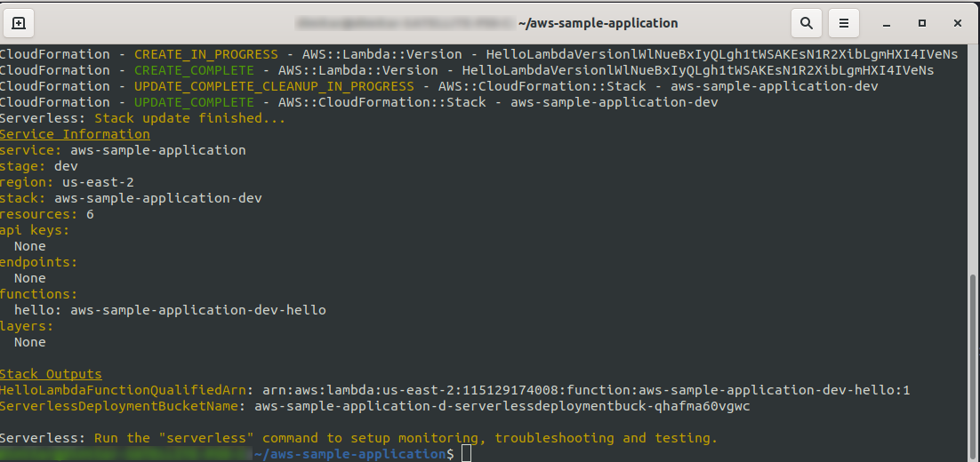Click the HelloLambdaFunctionQualifiedArn label
The width and height of the screenshot is (980, 462).
124,390
